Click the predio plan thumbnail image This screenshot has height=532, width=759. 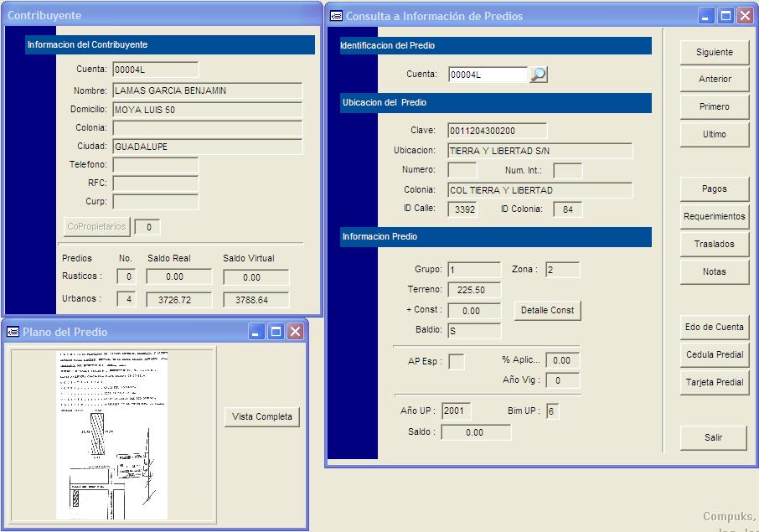[112, 435]
